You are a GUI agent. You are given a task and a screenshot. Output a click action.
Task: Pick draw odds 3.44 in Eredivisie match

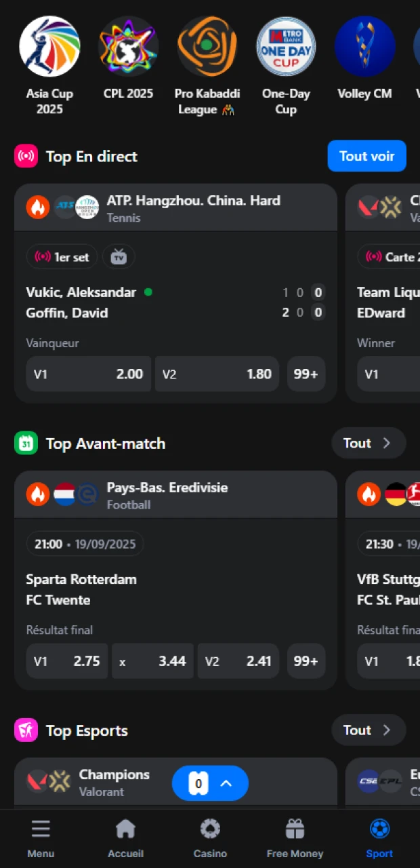[x=152, y=661]
